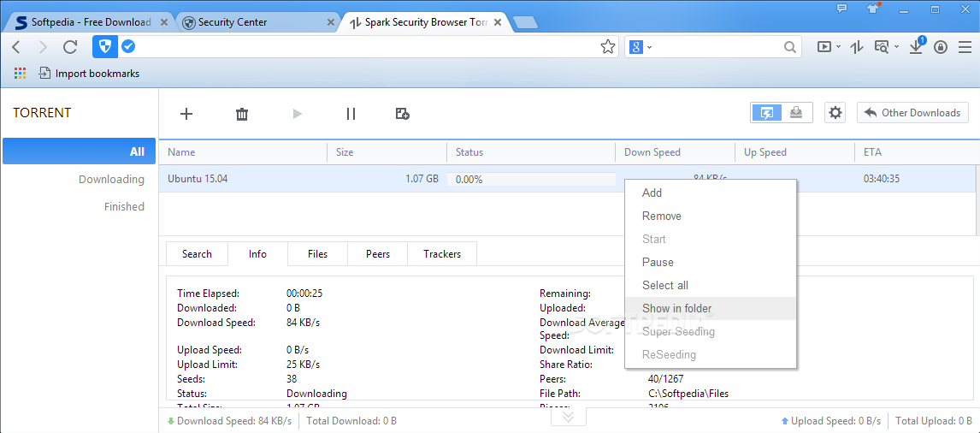The width and height of the screenshot is (980, 433).
Task: Open the Trackers details tab
Action: pos(442,254)
